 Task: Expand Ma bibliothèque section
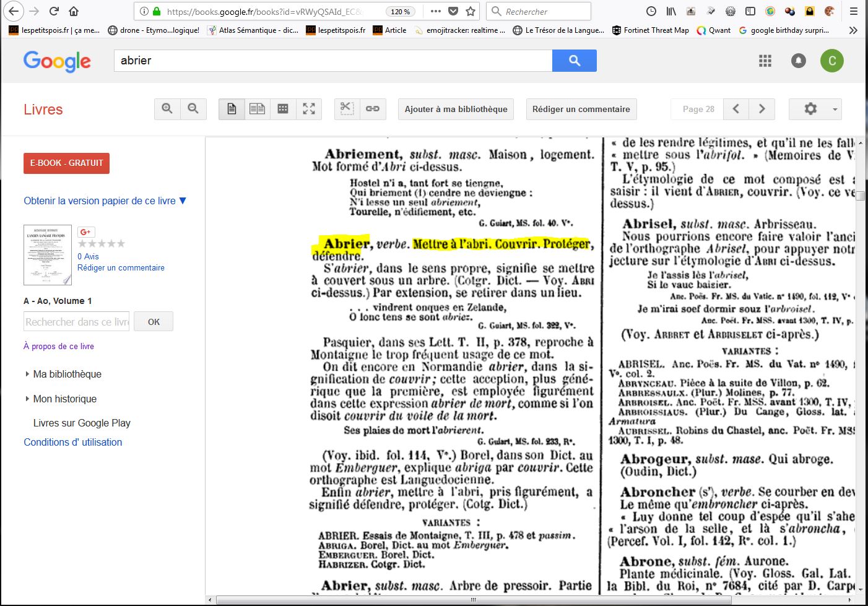[67, 374]
